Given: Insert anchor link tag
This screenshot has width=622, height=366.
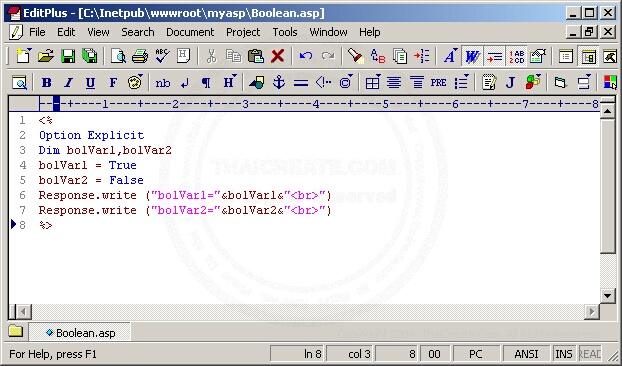Looking at the screenshot, I should point(279,83).
